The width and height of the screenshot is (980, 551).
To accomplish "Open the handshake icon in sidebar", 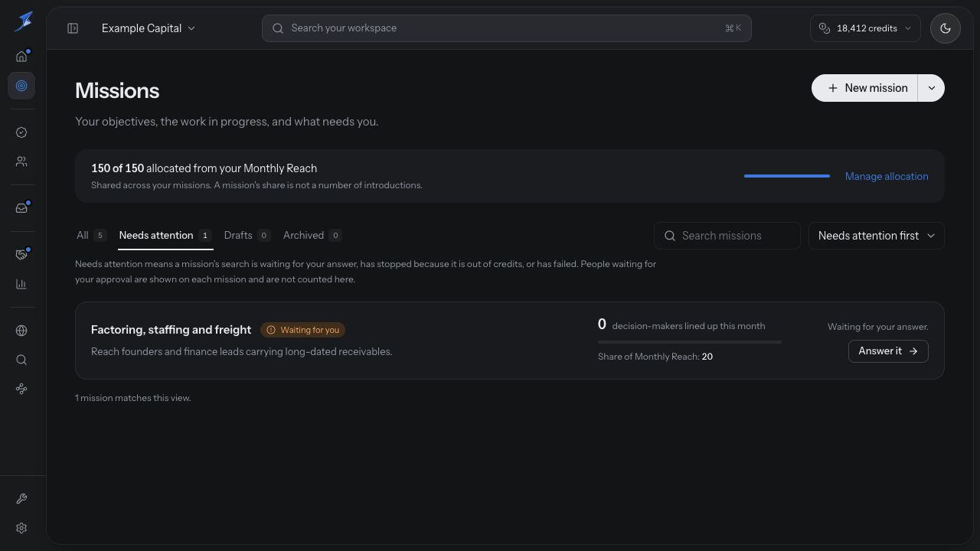I will click(x=21, y=255).
